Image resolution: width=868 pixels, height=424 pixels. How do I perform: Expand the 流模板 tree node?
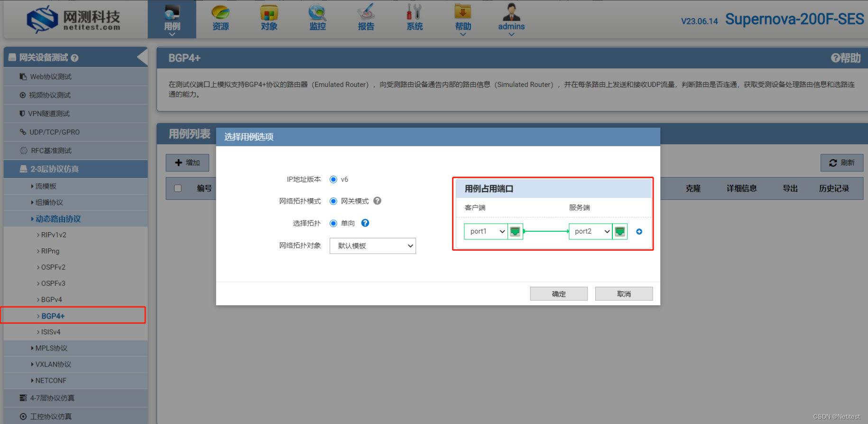75,187
